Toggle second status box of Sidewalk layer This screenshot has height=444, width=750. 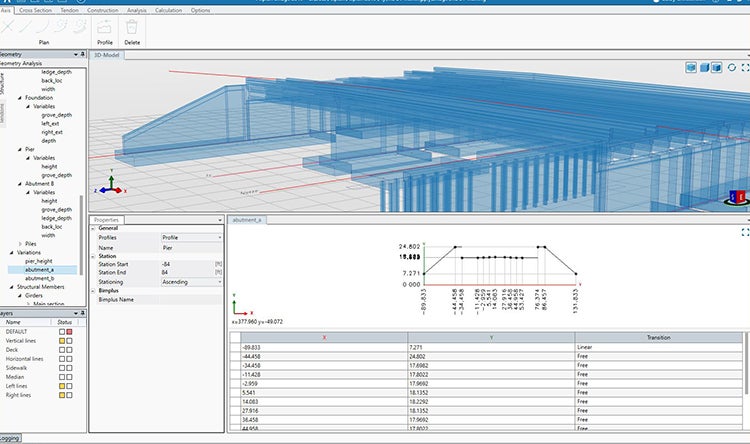pyautogui.click(x=69, y=368)
